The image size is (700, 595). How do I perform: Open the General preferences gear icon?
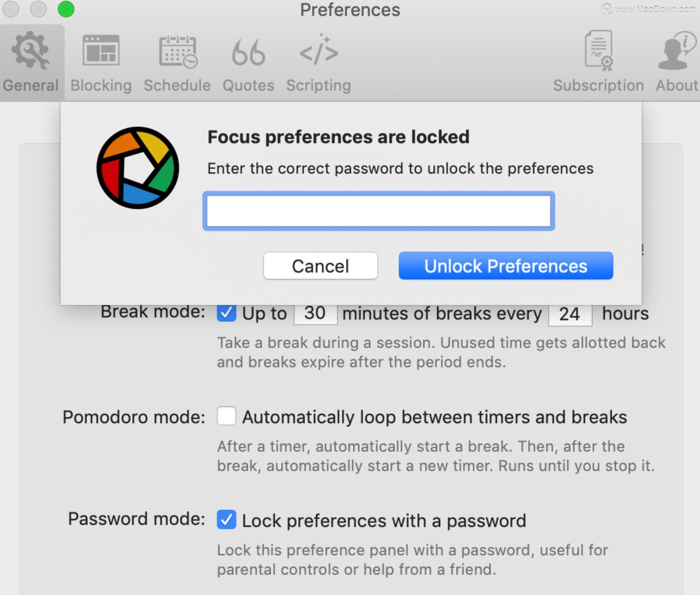pyautogui.click(x=30, y=50)
